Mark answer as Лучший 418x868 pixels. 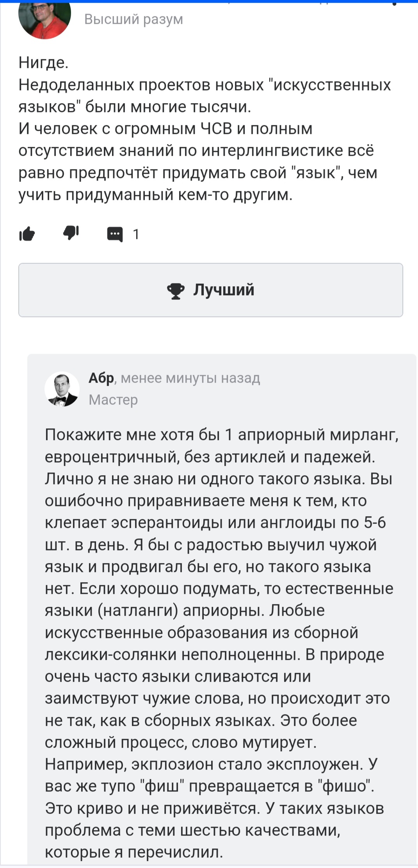point(211,290)
